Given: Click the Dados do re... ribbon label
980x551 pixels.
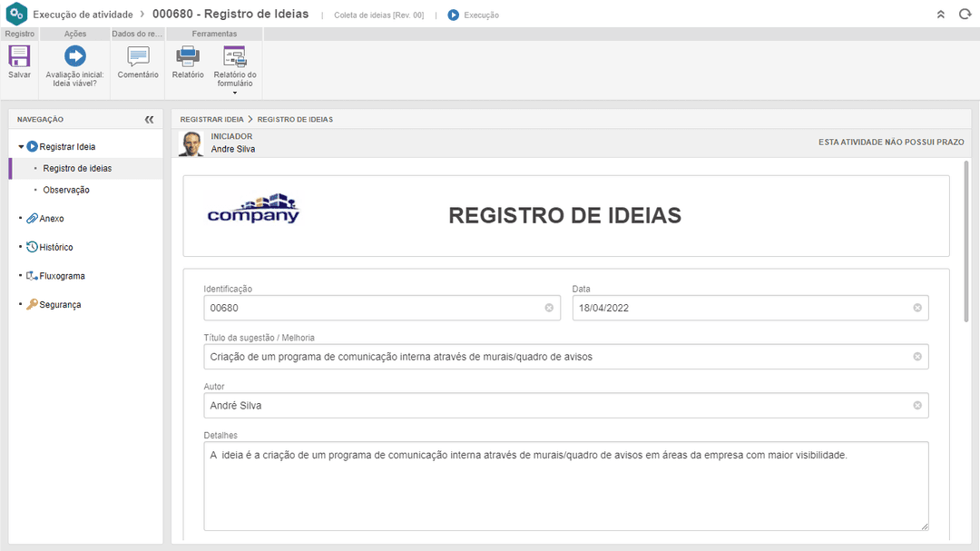Looking at the screenshot, I should click(x=137, y=34).
